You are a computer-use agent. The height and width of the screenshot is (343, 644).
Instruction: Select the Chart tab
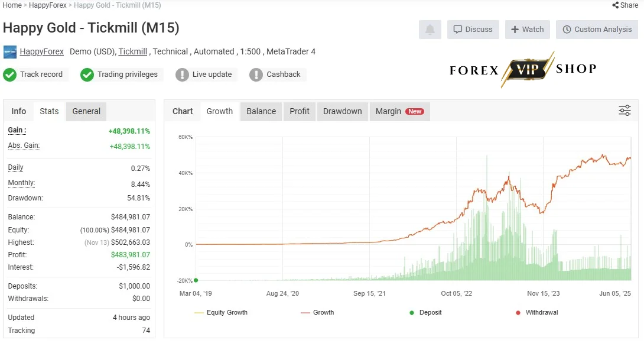coord(183,111)
